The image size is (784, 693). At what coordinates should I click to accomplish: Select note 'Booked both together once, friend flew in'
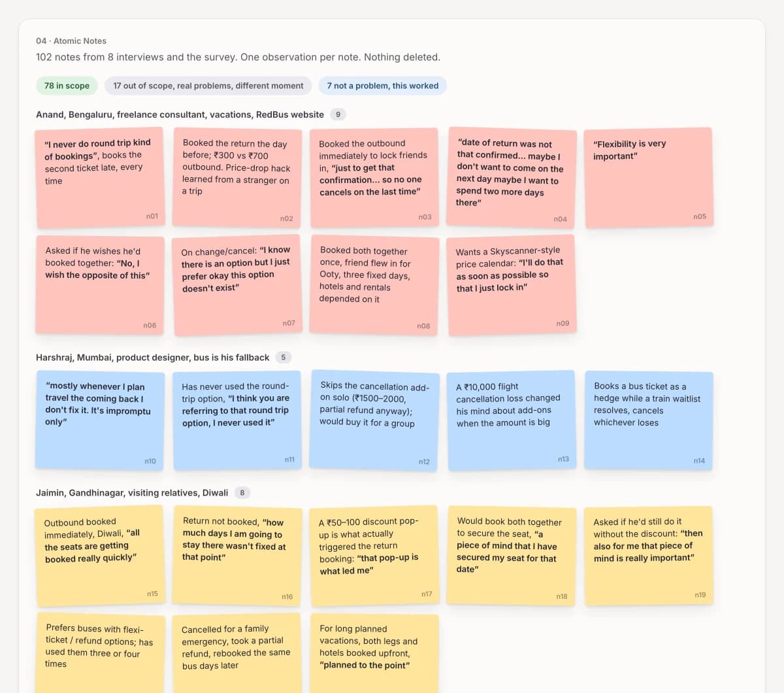(374, 286)
